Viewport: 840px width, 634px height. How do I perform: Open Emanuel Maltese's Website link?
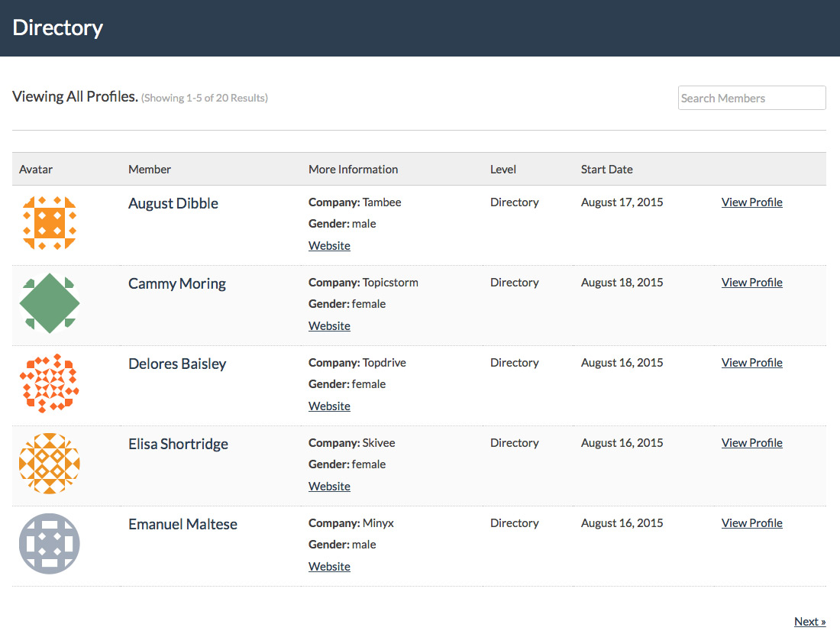329,567
